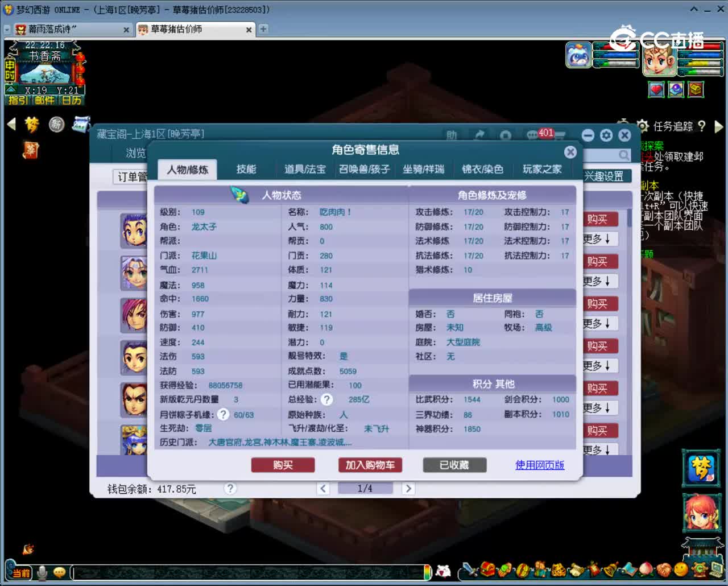Open 藏宝阁 message icon with 401 badge
The width and height of the screenshot is (728, 586).
pos(540,135)
